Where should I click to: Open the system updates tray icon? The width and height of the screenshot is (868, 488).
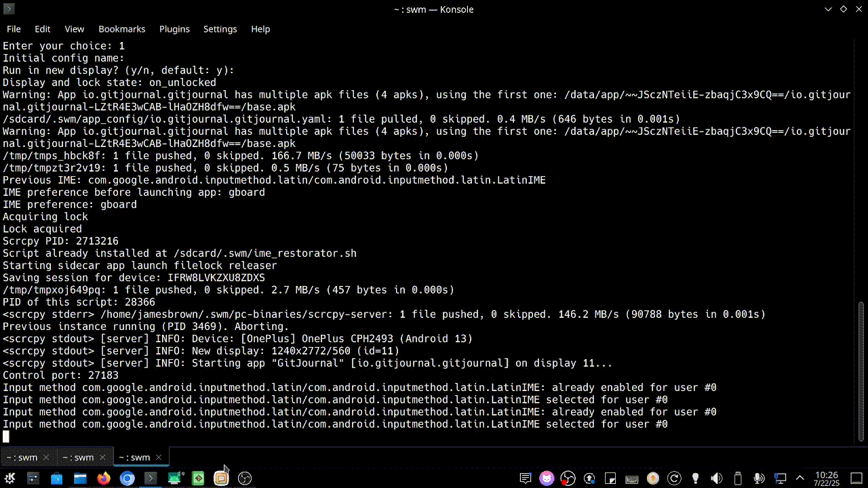[x=589, y=479]
